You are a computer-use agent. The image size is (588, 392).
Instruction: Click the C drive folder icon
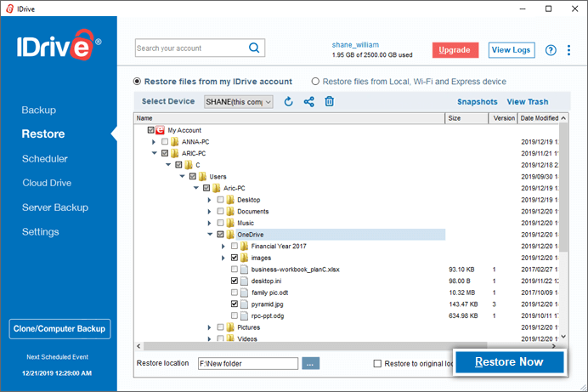pyautogui.click(x=189, y=165)
